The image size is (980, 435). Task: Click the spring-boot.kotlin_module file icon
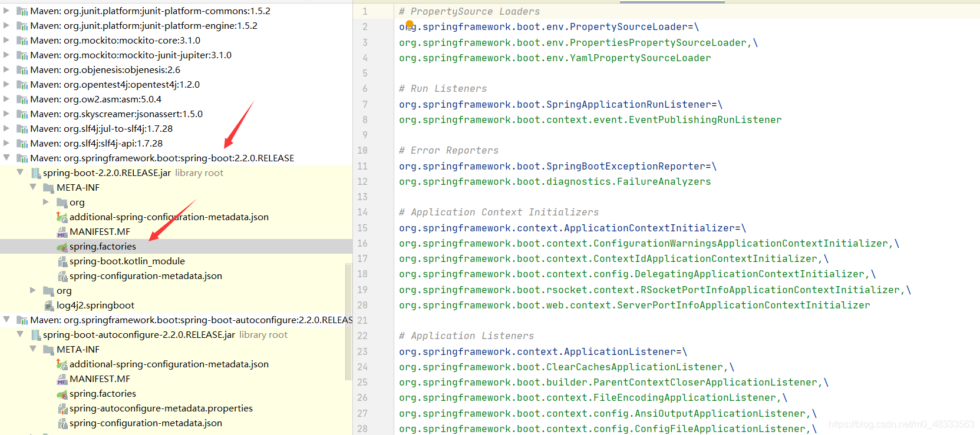point(62,261)
